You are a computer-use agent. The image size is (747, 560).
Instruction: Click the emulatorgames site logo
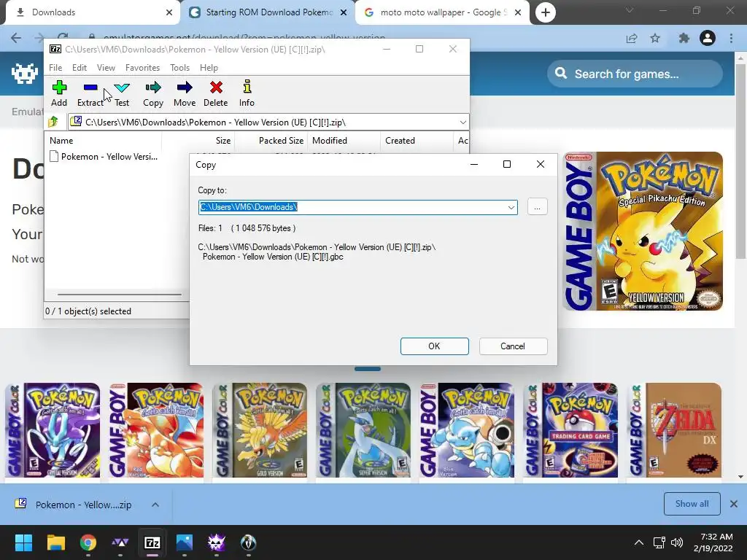coord(25,74)
